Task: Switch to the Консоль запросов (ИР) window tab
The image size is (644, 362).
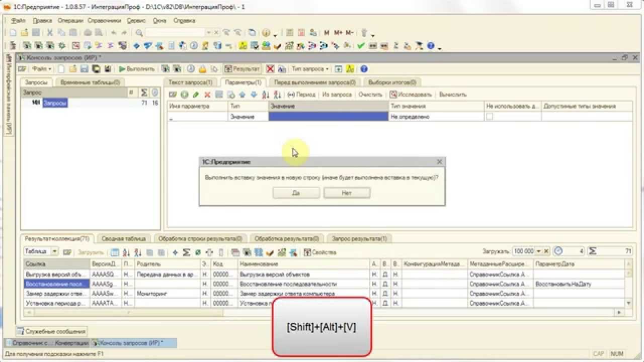Action: tap(134, 343)
